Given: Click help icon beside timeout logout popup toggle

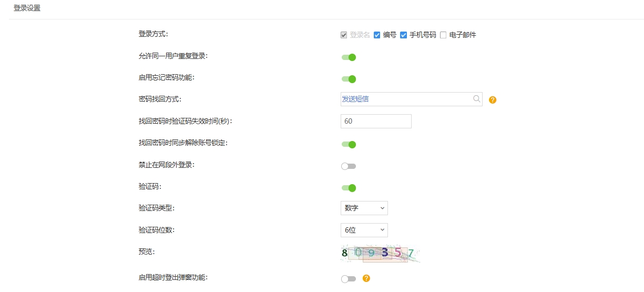Looking at the screenshot, I should pos(366,278).
